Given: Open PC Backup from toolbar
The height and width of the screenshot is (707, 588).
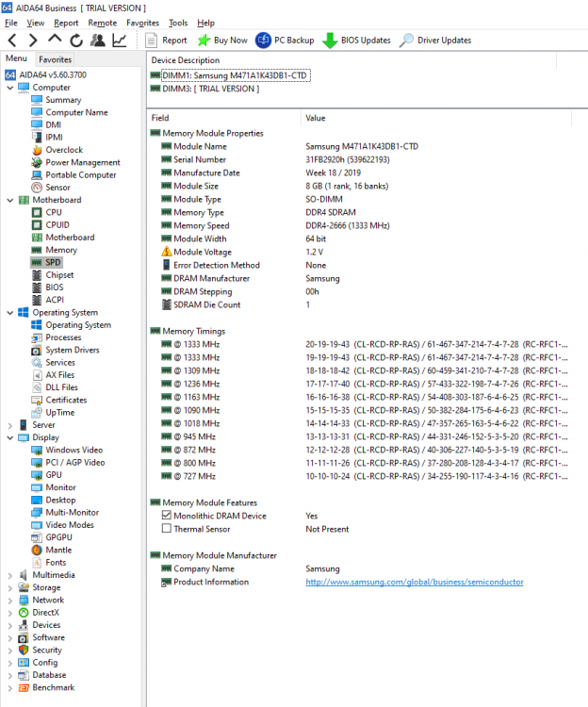Looking at the screenshot, I should point(285,41).
